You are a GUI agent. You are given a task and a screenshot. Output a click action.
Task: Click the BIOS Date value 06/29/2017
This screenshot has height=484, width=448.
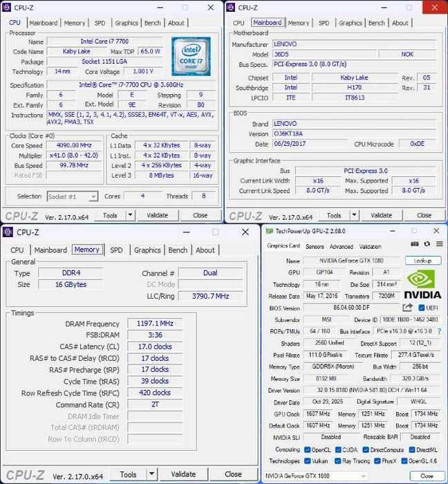pyautogui.click(x=310, y=144)
